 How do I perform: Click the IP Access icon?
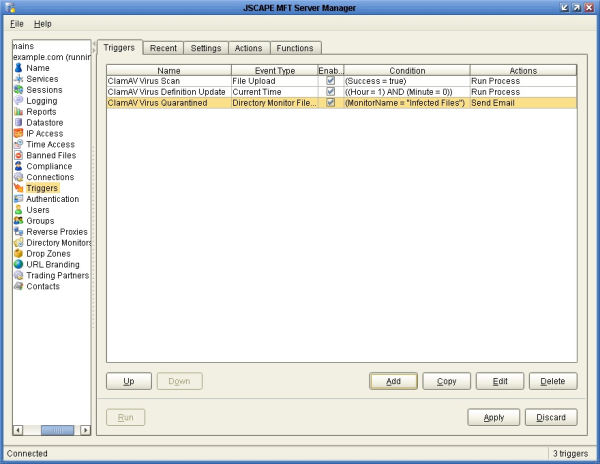click(x=18, y=134)
